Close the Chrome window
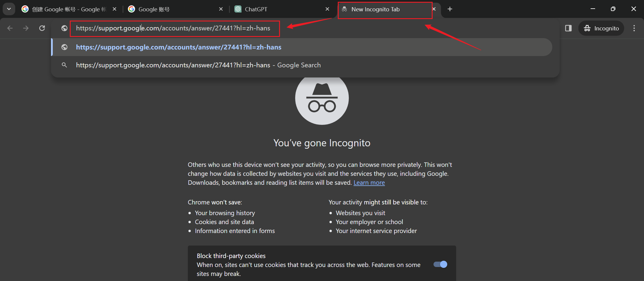The width and height of the screenshot is (644, 281). pos(634,9)
